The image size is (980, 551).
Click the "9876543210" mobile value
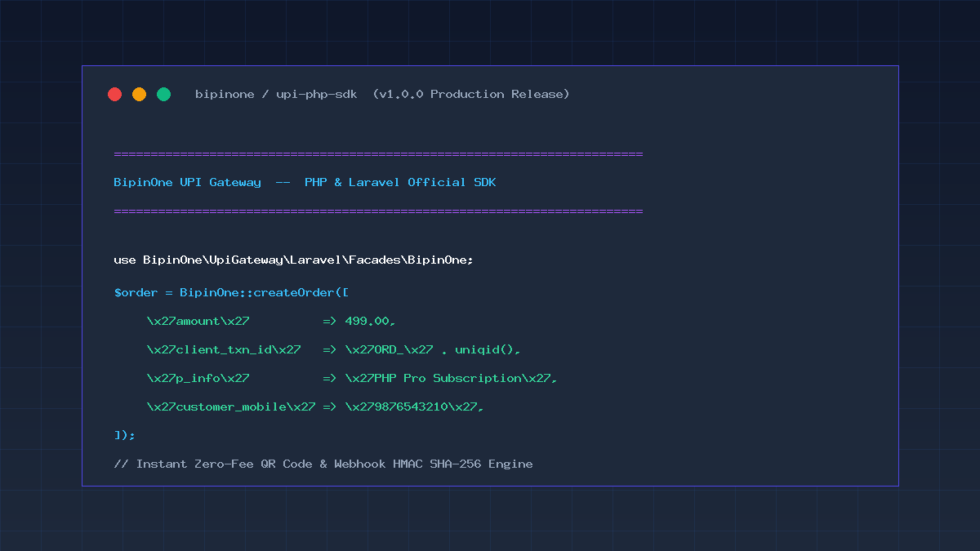tap(411, 407)
